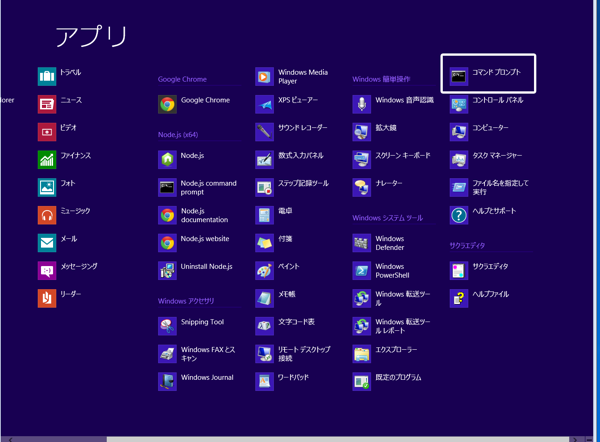The image size is (600, 442).
Task: Open the 電卓 calculator icon
Action: point(264,215)
